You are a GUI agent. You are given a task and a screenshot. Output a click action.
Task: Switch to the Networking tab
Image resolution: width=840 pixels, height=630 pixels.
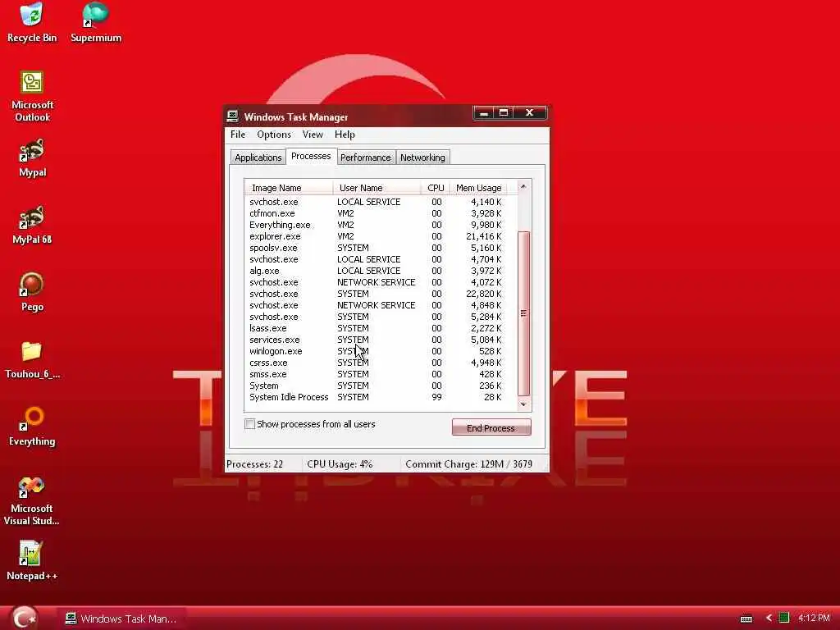click(x=422, y=157)
